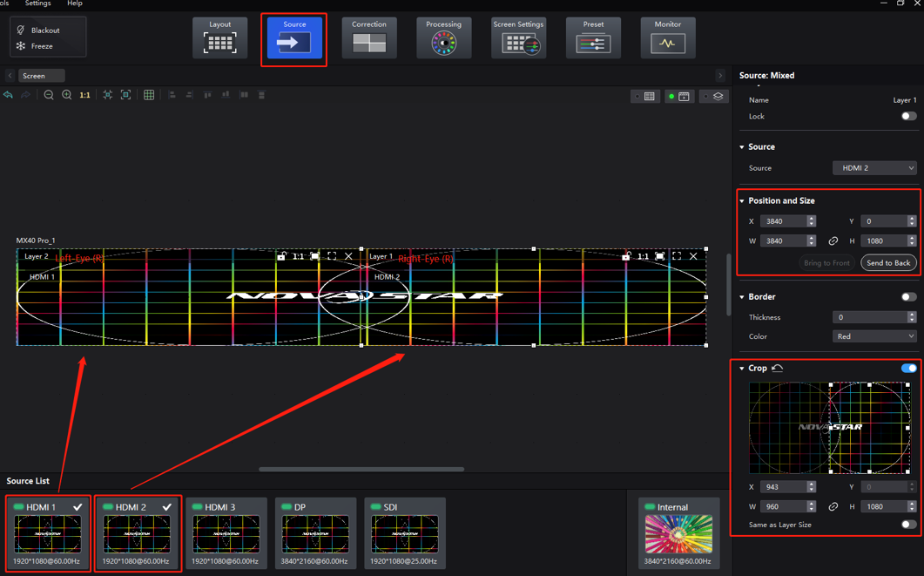Close Layer 1 with its X icon
This screenshot has width=924, height=576.
(693, 256)
